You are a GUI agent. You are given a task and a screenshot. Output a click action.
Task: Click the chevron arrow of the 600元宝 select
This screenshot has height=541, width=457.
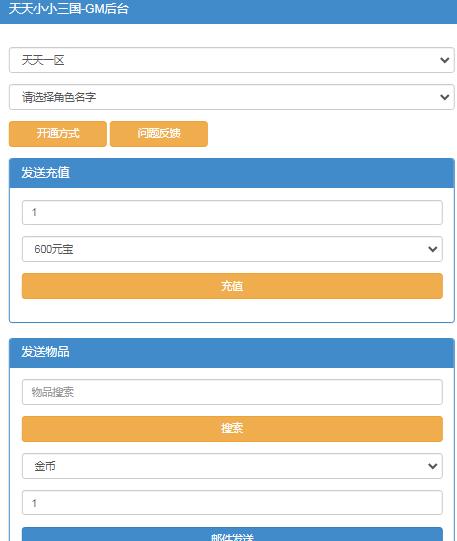433,249
